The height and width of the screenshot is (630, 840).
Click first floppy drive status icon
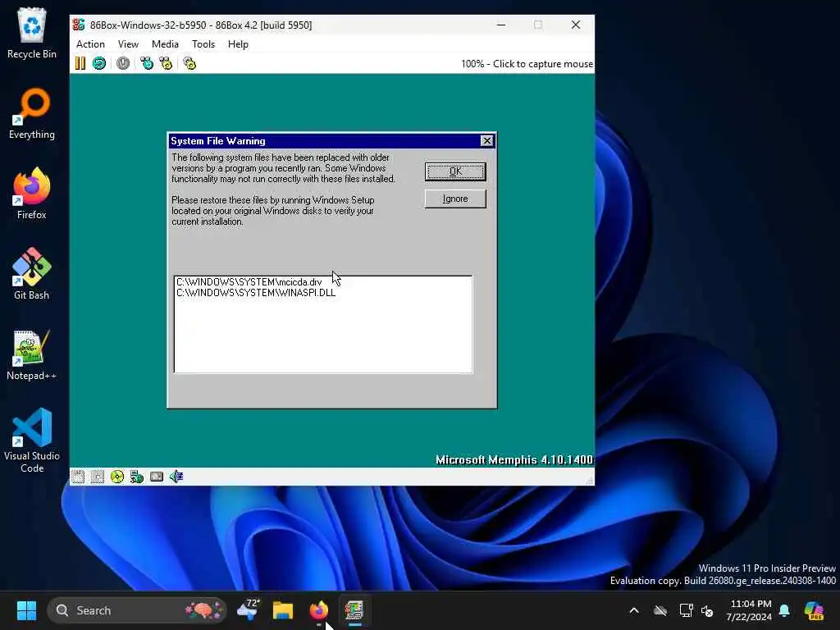pos(78,477)
